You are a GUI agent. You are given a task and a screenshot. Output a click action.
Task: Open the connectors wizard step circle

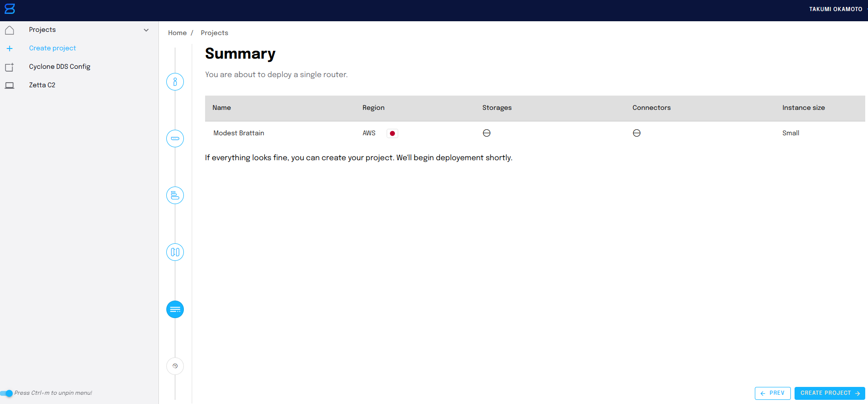pyautogui.click(x=175, y=252)
